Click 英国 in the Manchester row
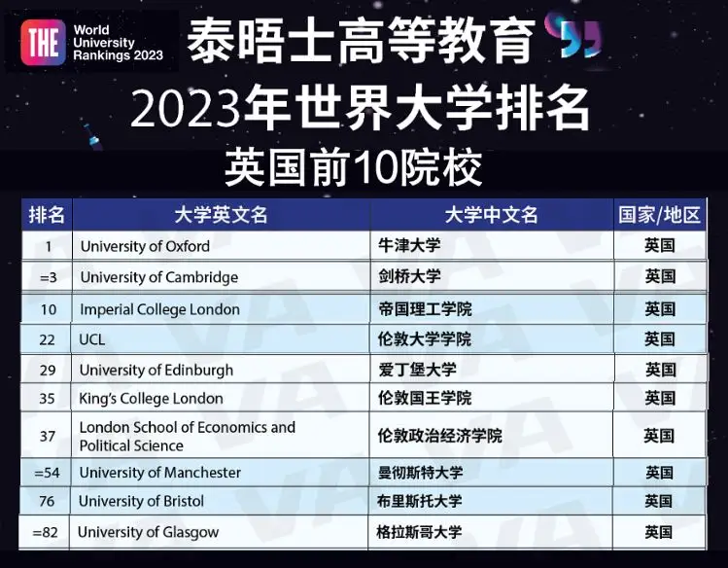The image size is (728, 568). 659,473
